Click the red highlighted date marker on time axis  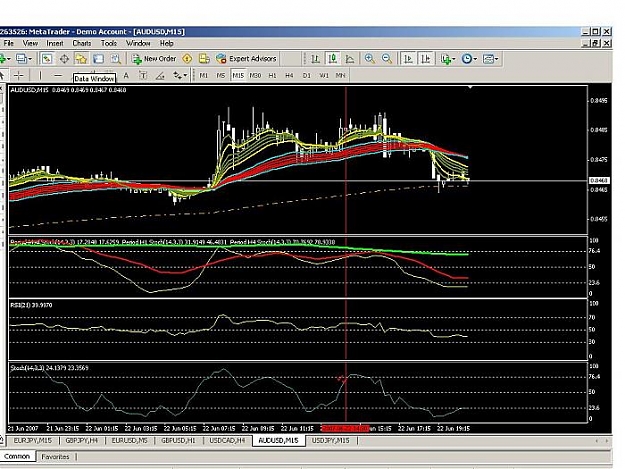[x=345, y=428]
